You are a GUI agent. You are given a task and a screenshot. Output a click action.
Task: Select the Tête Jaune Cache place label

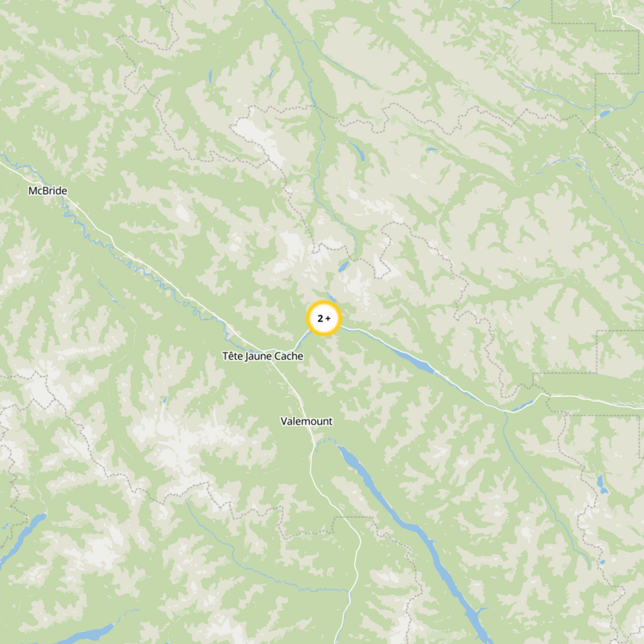pyautogui.click(x=263, y=356)
